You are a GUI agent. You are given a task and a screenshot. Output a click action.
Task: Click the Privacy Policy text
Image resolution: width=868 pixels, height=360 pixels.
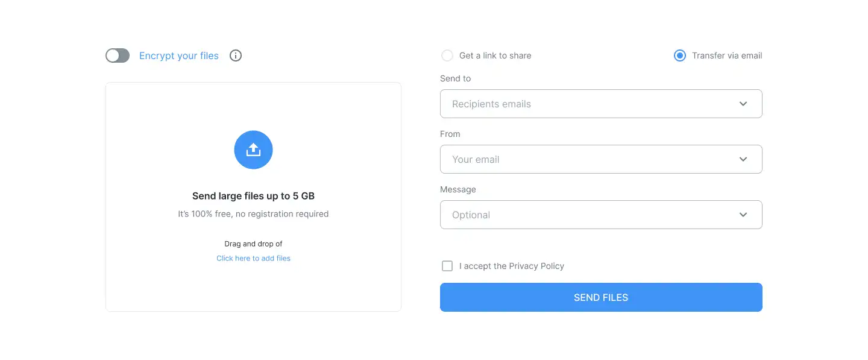click(x=536, y=266)
